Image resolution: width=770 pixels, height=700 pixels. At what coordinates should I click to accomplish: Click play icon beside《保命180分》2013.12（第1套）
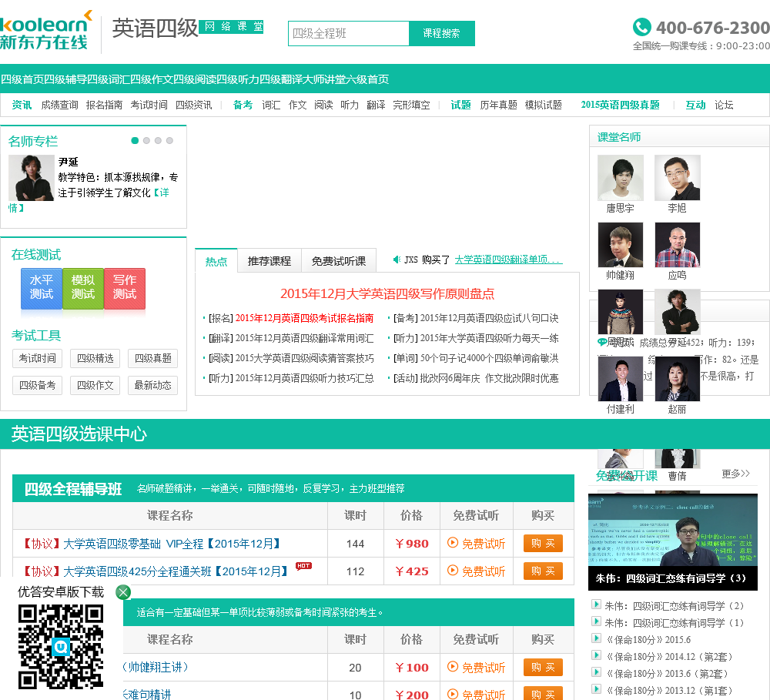pyautogui.click(x=596, y=689)
